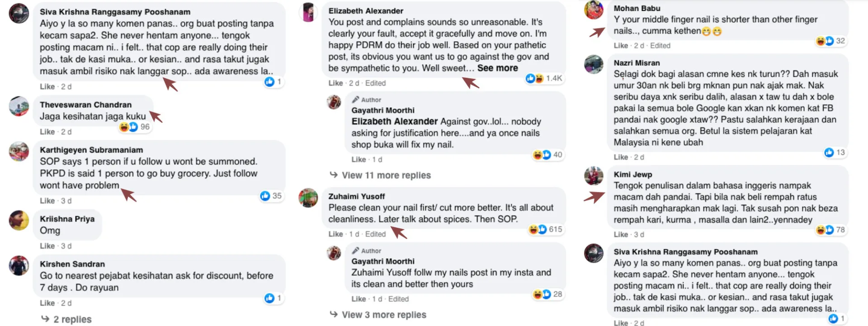868x326 pixels.
Task: Open Mohan Babu's profile name link
Action: point(637,8)
